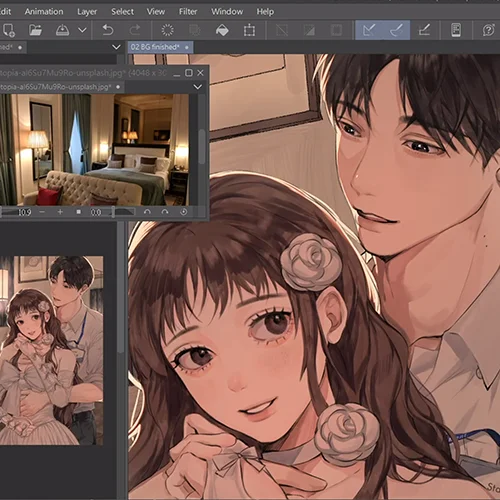Click the Clear (dotted circle) icon
The image size is (500, 500).
tap(167, 30)
